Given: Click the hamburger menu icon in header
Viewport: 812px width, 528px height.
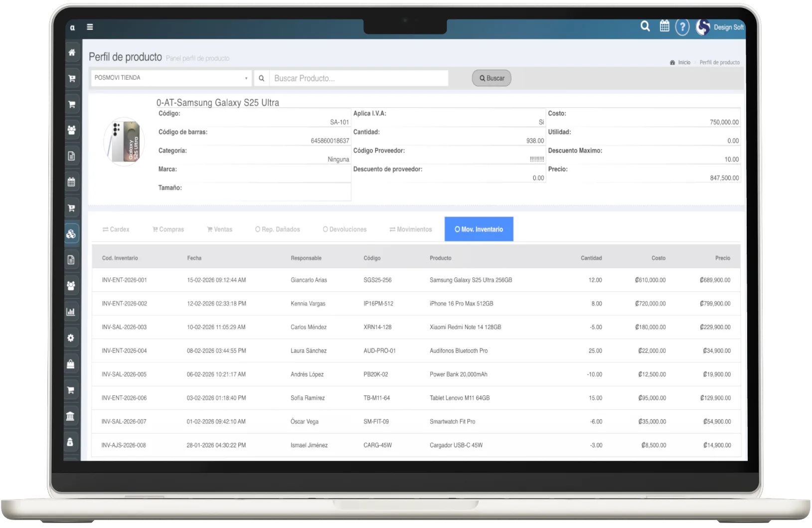Looking at the screenshot, I should point(90,27).
